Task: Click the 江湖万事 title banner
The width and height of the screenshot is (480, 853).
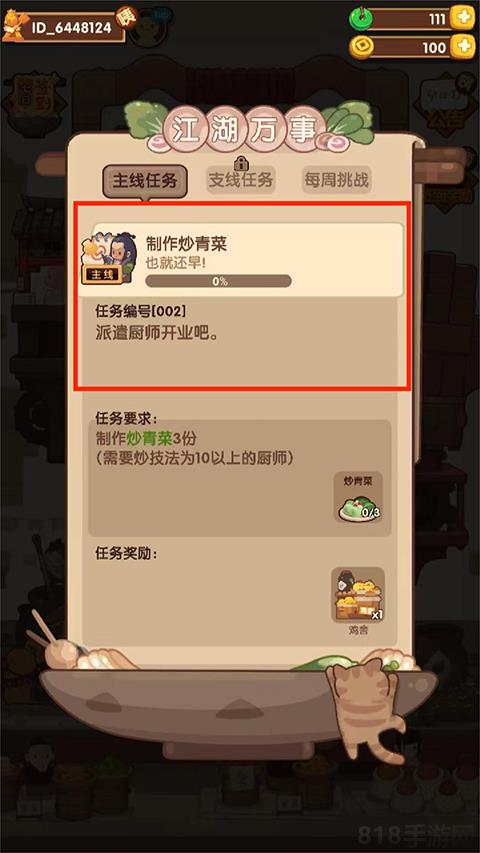Action: pos(243,131)
